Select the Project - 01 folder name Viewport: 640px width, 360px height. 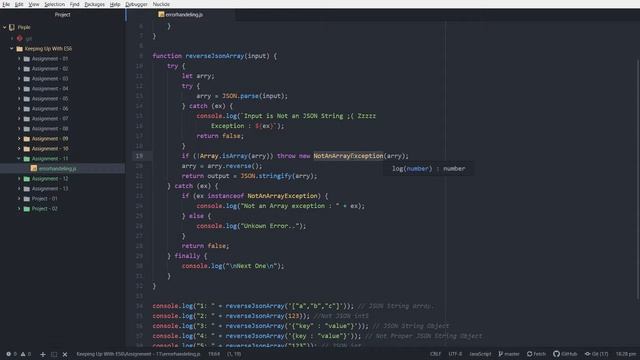tap(44, 199)
